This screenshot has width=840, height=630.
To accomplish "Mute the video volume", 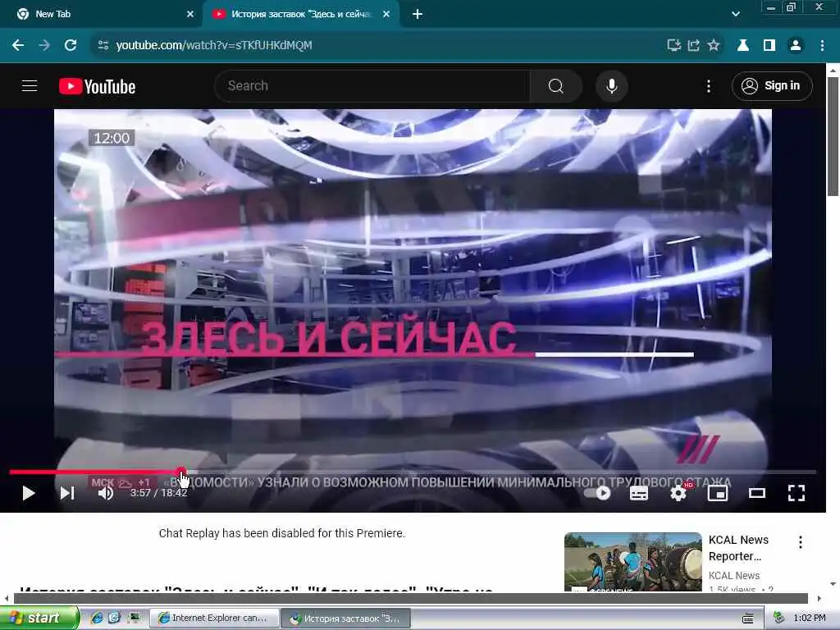I will click(x=106, y=493).
